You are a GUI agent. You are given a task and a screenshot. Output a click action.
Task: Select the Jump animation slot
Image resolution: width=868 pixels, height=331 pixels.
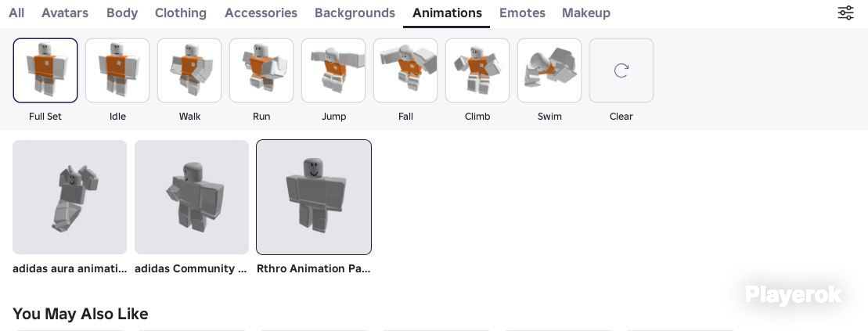coord(333,70)
